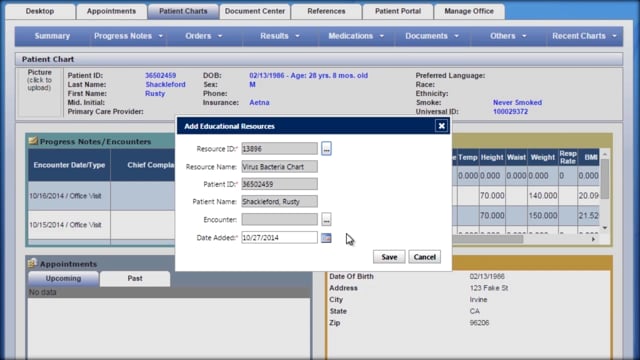Screen dimensions: 640x360
Task: Click weight value 140.000 in vitals
Action: 543,196
